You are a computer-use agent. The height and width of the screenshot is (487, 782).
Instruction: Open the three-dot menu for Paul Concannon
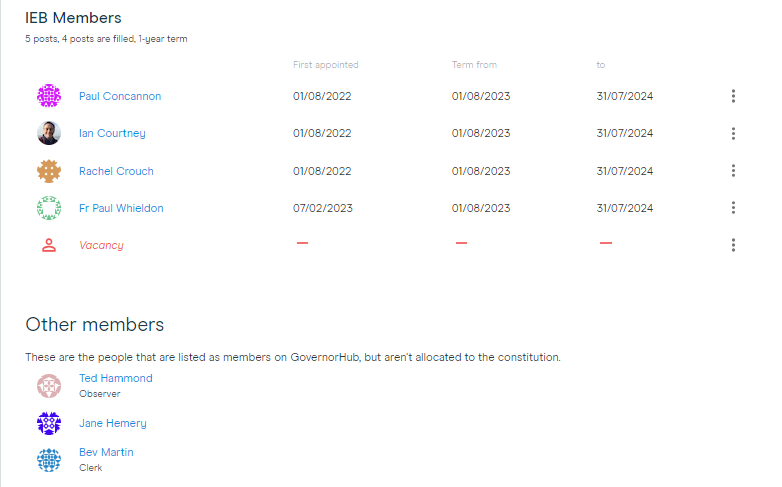pyautogui.click(x=733, y=96)
